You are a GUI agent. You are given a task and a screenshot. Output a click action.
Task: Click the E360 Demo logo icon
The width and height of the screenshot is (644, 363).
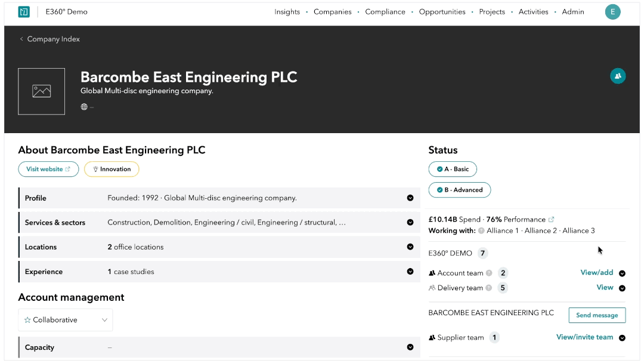point(24,12)
